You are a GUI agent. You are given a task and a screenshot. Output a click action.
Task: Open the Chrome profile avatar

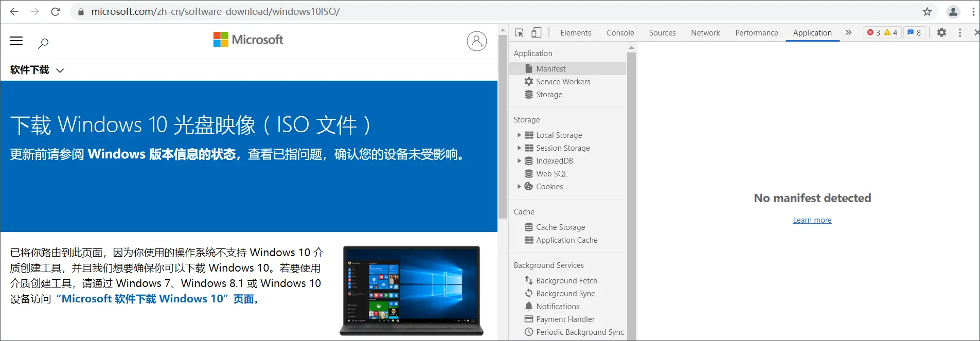[953, 11]
